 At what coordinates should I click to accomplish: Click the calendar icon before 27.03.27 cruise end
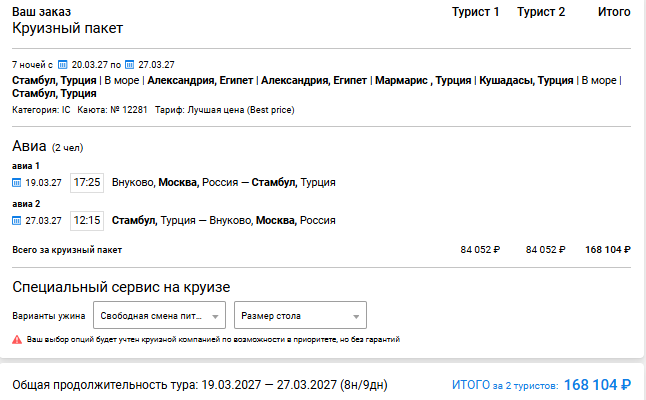coord(129,65)
